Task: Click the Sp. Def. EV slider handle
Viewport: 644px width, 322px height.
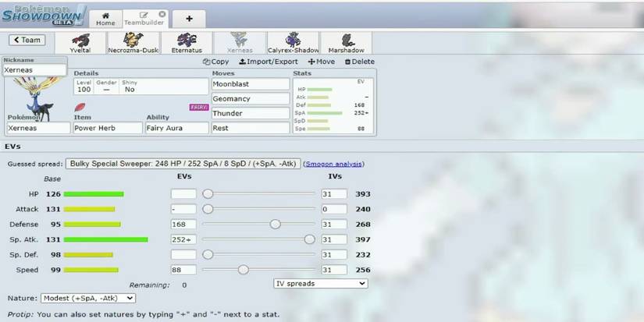Action: click(x=208, y=254)
